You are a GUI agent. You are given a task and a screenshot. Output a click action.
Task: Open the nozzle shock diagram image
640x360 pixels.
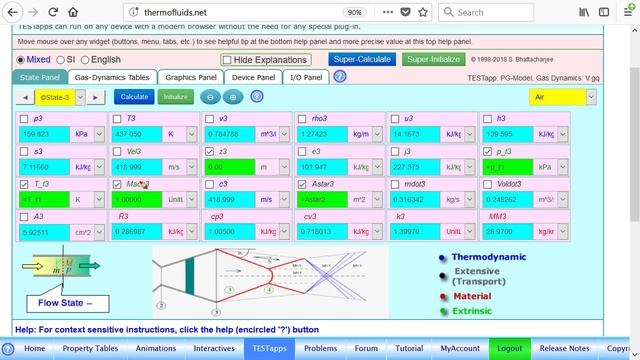[270, 281]
